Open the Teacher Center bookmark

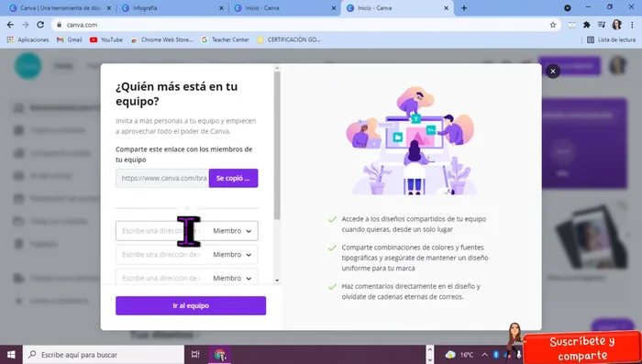pyautogui.click(x=226, y=39)
